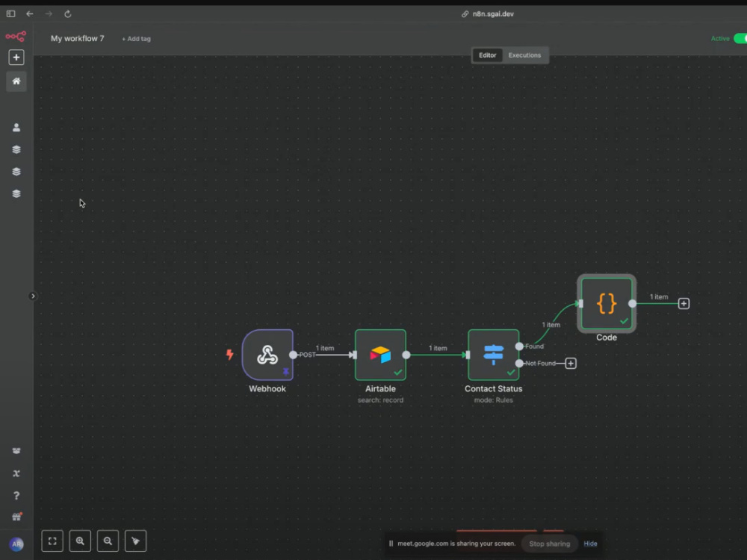Click the gift what's new icon

click(x=16, y=517)
